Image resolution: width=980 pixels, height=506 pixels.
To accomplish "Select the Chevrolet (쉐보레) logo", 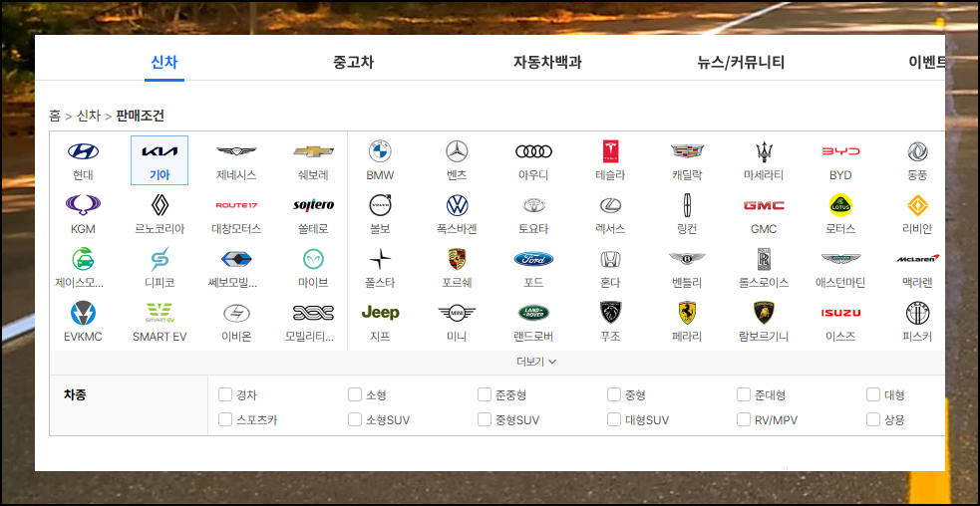I will (313, 151).
